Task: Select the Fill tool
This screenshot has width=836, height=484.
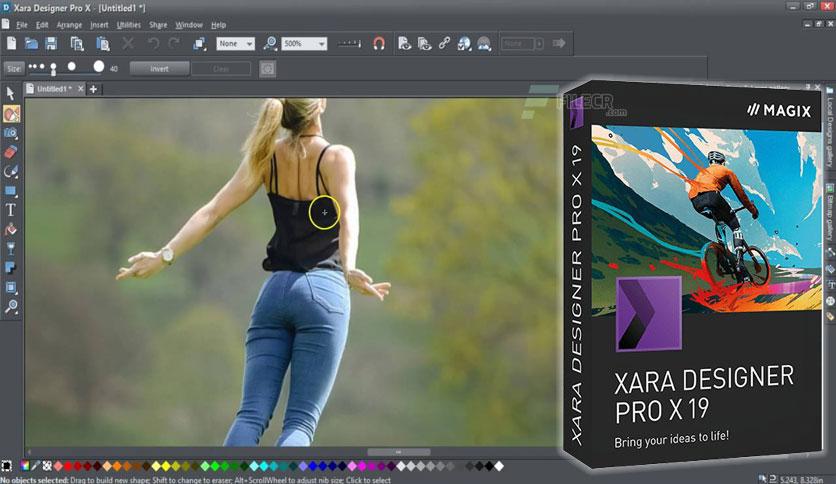Action: (x=11, y=229)
